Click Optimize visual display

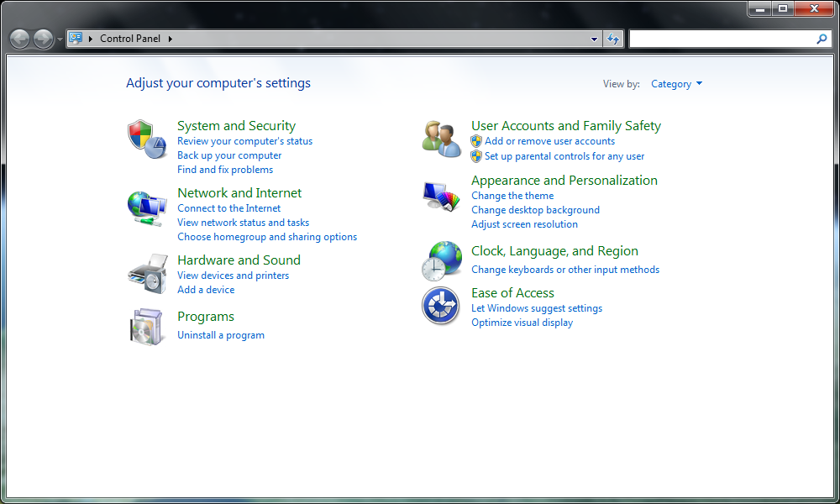click(522, 323)
